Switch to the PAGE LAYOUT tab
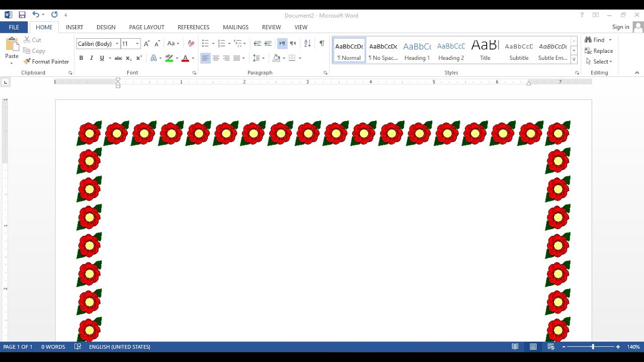644x362 pixels. (146, 27)
